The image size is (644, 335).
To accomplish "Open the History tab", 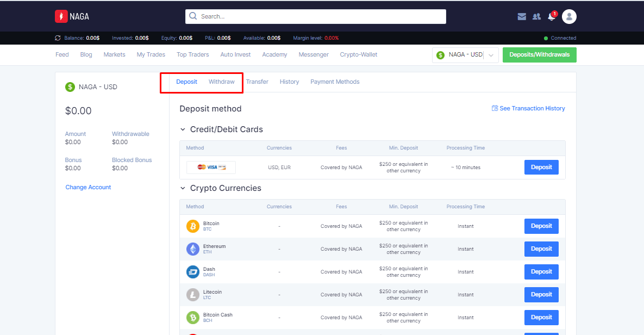I will [x=289, y=82].
